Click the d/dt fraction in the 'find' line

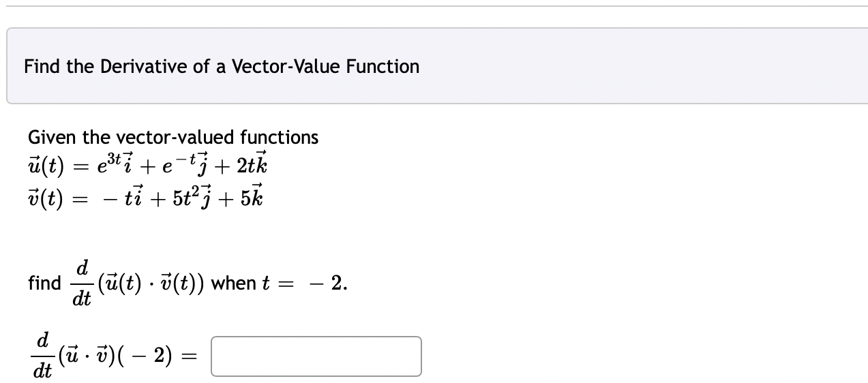pos(82,284)
